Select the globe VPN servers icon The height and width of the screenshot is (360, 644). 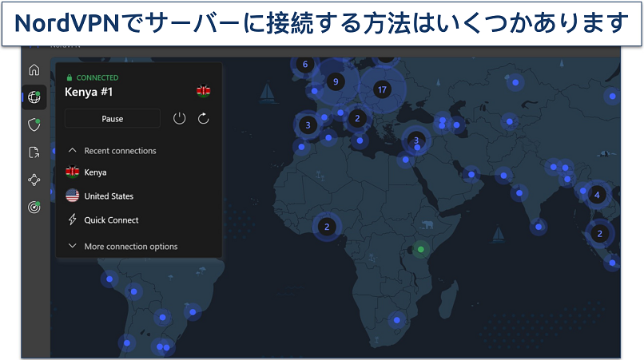[x=34, y=97]
